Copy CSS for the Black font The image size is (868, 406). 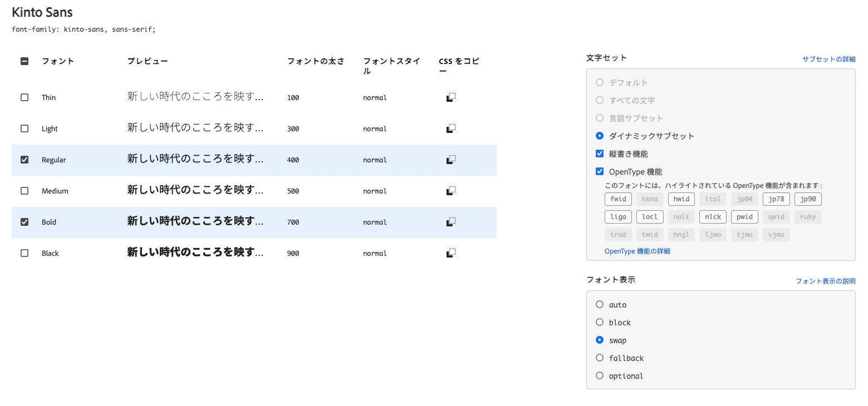451,253
